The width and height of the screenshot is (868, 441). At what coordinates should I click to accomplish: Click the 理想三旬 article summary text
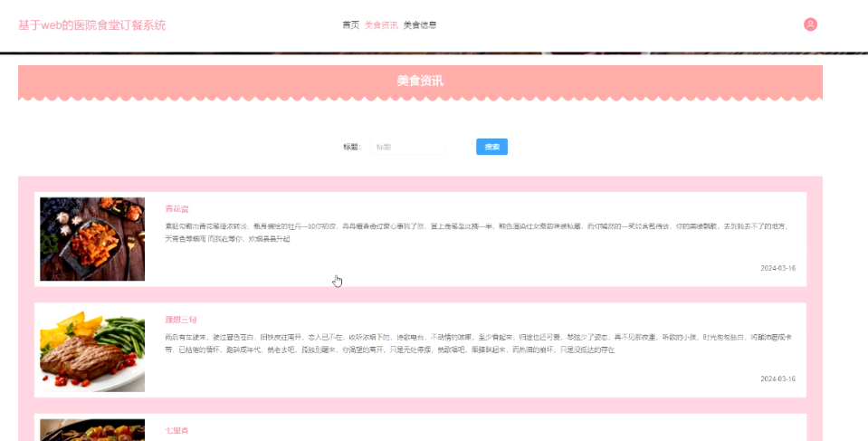click(x=480, y=343)
